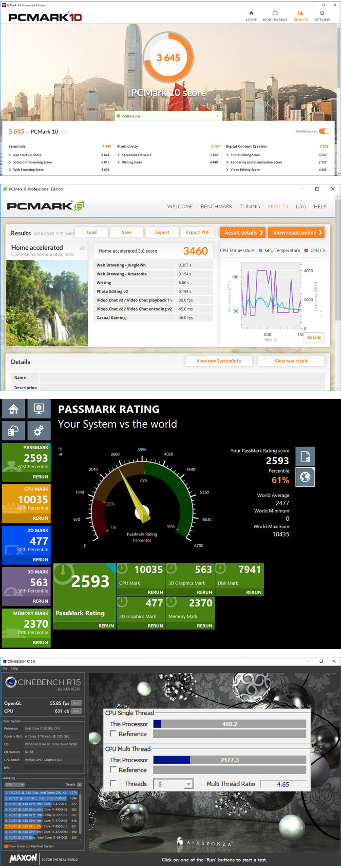341x868 pixels.
Task: Click Details on PCMark 8 chart
Action: 314,337
